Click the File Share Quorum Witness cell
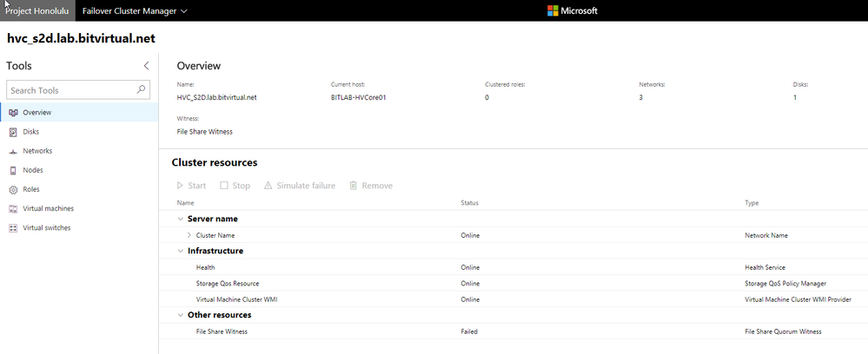Screen dimensions: 868x354 pyautogui.click(x=784, y=331)
